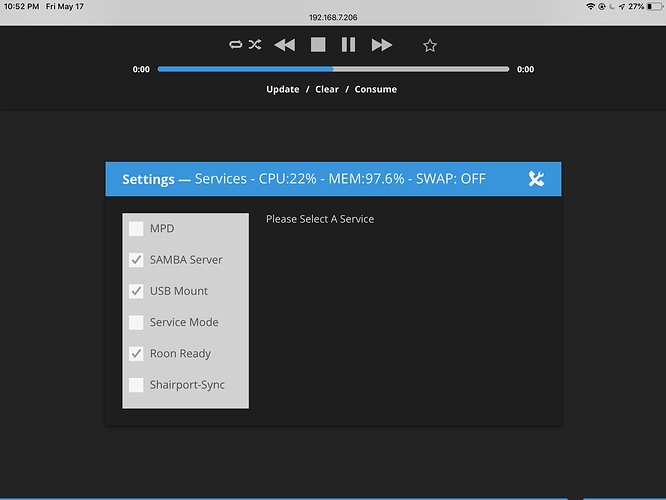Select the SAMBA Server label
Screen dimensions: 666x500
tap(186, 260)
